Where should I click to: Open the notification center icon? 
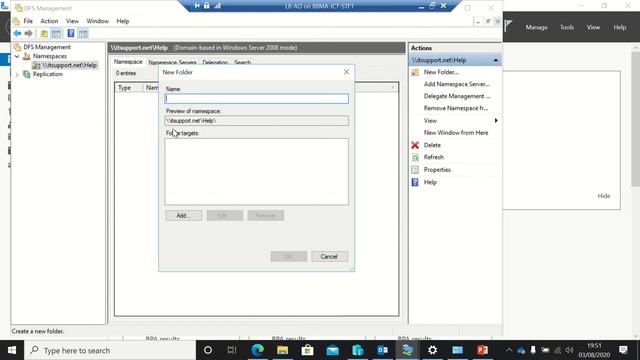click(x=623, y=350)
